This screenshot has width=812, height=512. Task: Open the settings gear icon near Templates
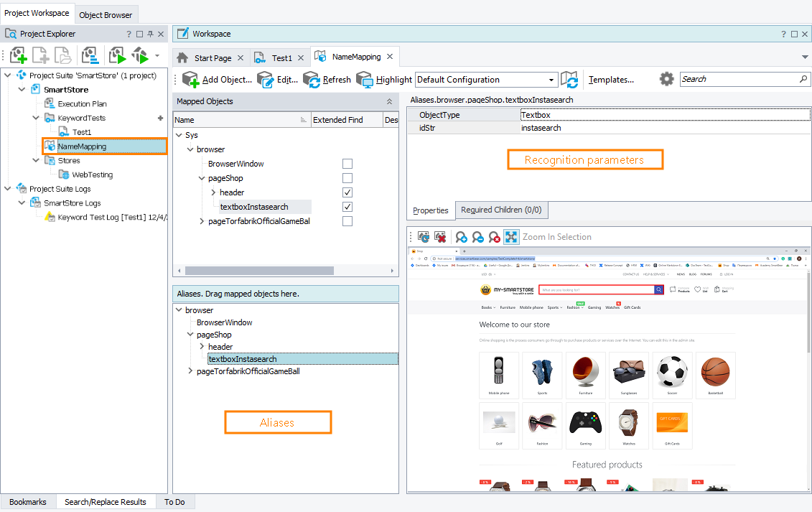pos(666,79)
